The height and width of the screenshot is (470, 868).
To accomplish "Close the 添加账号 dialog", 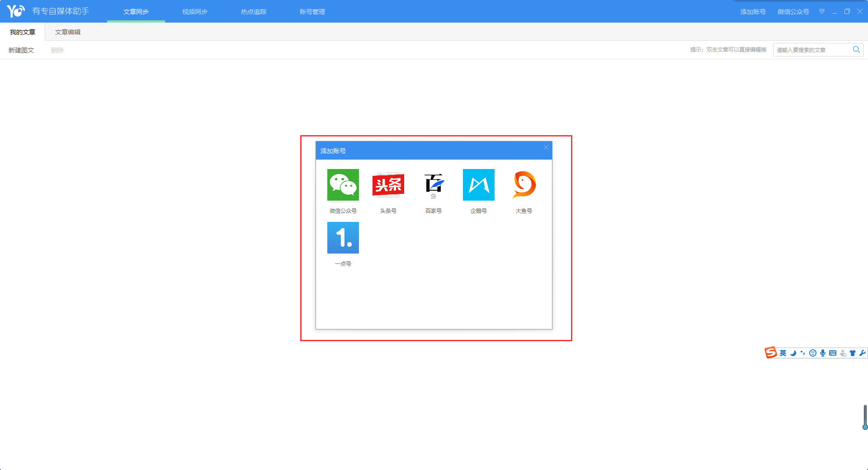I will pyautogui.click(x=546, y=147).
